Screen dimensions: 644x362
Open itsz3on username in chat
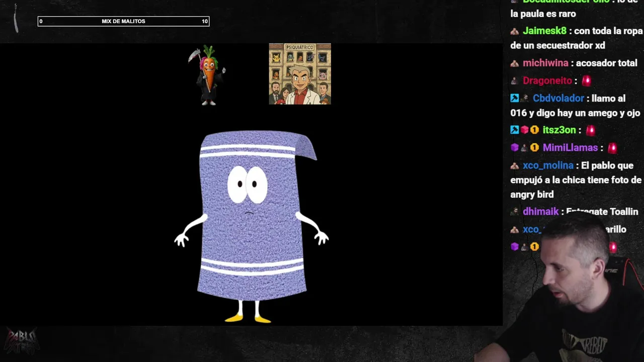pos(559,130)
